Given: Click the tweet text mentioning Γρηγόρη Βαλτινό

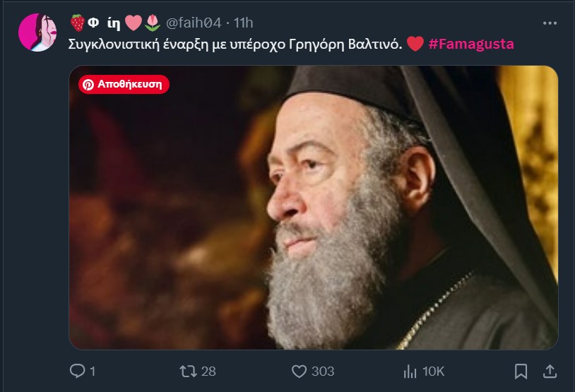Looking at the screenshot, I should click(x=236, y=44).
